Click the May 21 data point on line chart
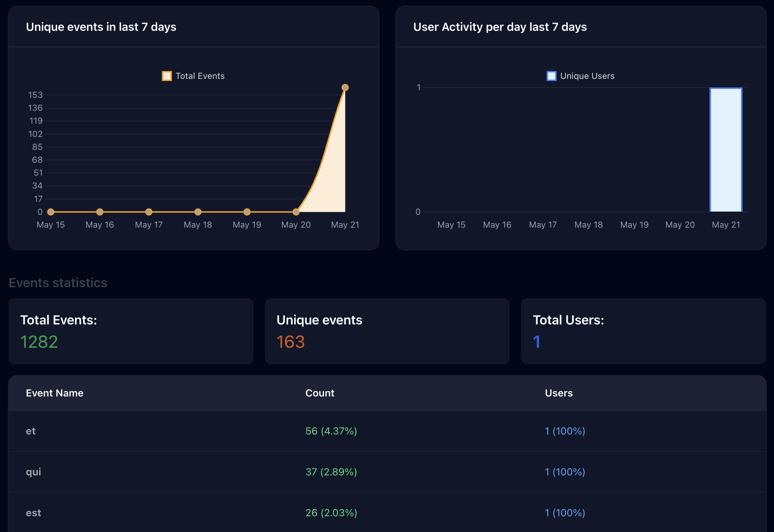 345,87
